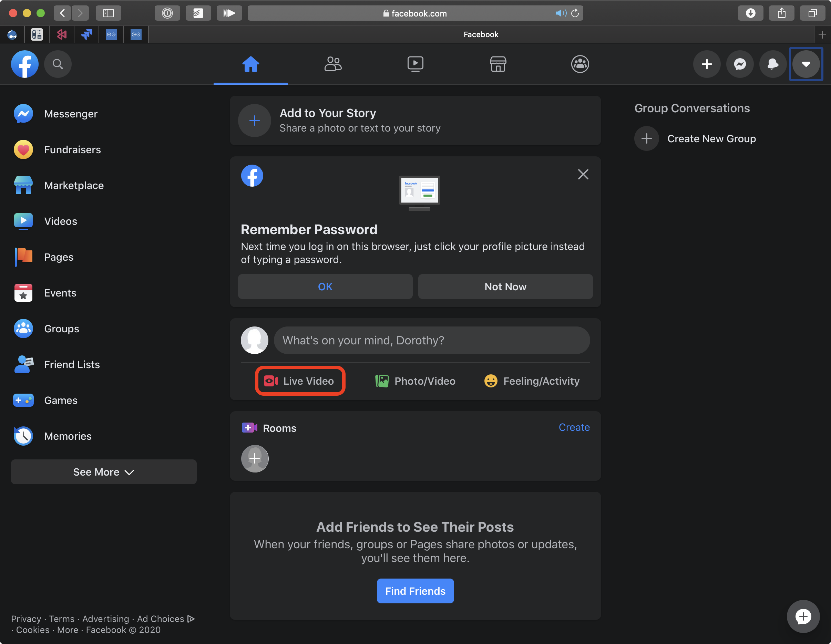Open Pages in the left sidebar
831x644 pixels.
[x=104, y=257]
